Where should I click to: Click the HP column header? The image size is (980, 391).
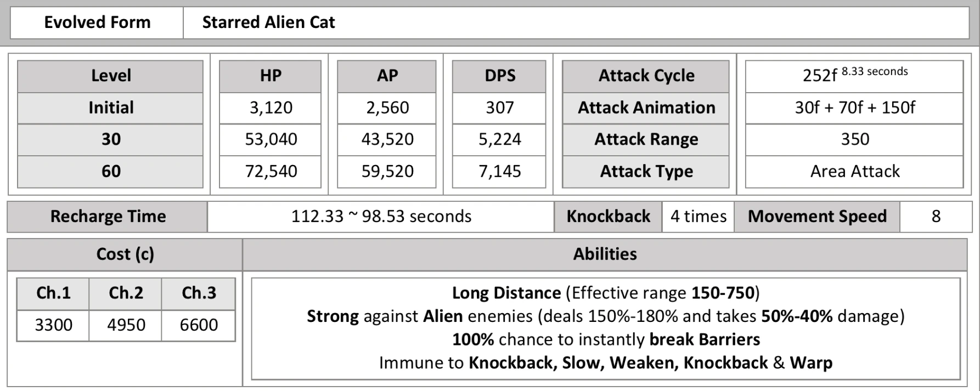point(271,76)
